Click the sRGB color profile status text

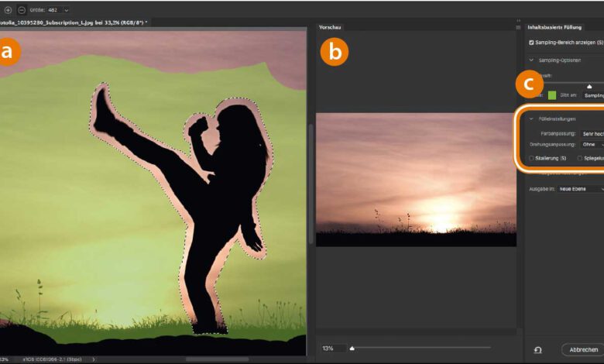[x=52, y=359]
